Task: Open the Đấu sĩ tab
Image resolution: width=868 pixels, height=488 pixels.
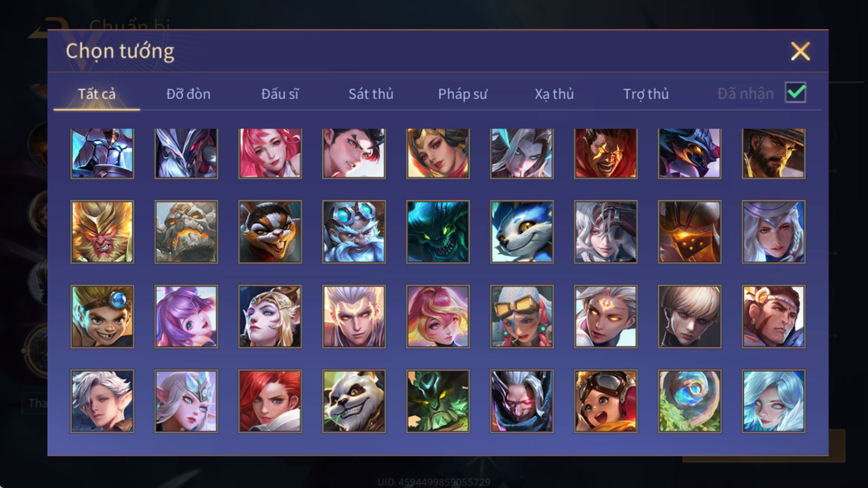Action: 280,94
